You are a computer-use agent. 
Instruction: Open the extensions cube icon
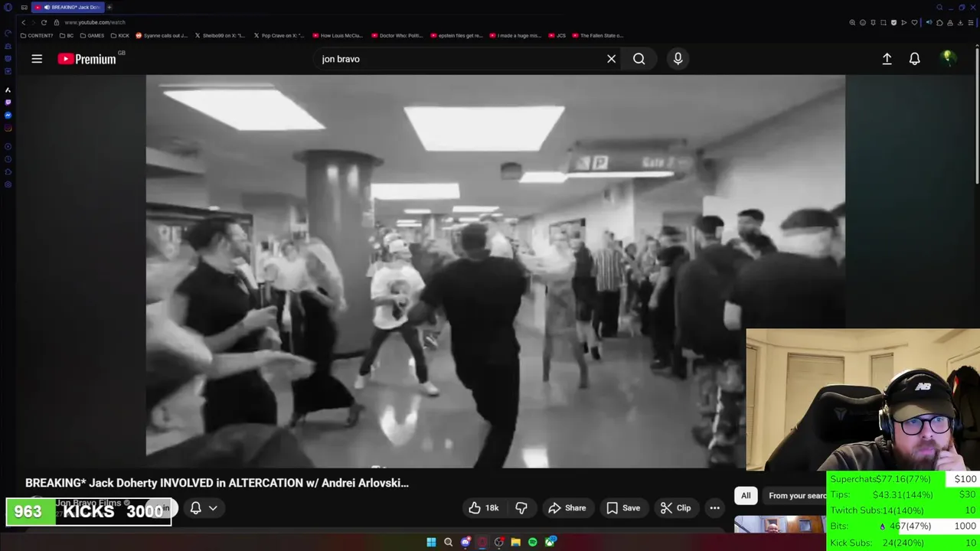pos(939,23)
